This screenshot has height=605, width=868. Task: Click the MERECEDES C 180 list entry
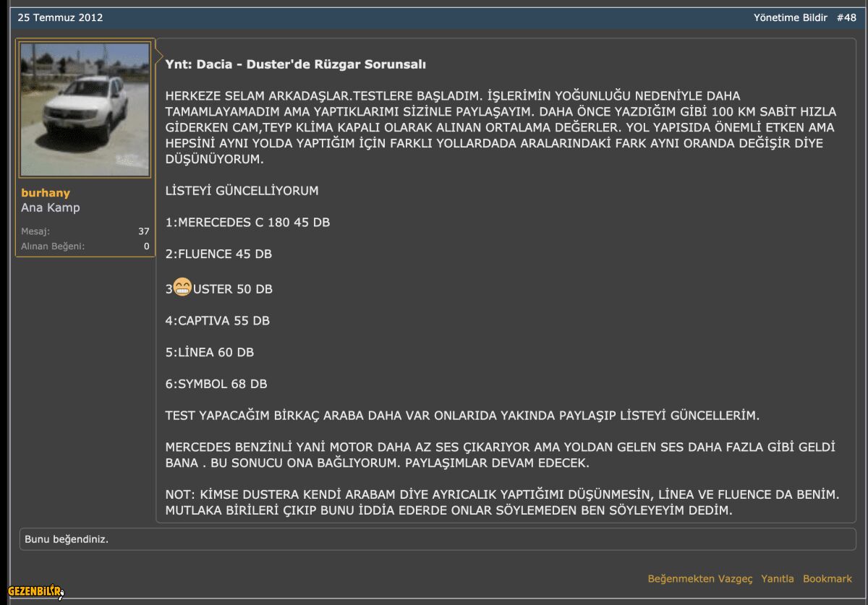(x=248, y=222)
